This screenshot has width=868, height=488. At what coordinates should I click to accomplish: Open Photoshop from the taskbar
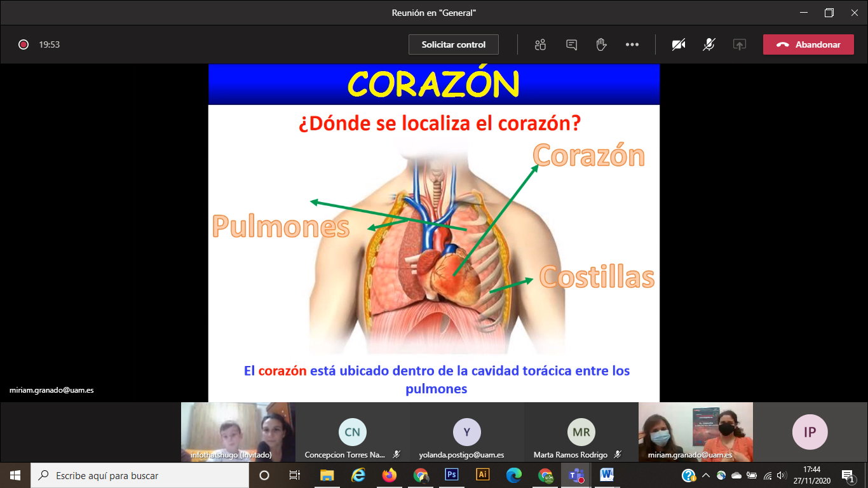click(452, 475)
